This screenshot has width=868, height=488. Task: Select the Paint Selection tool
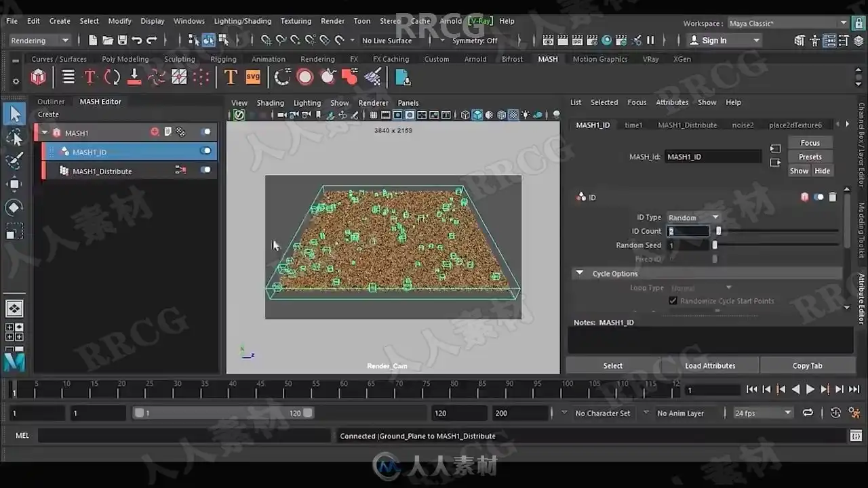(14, 161)
